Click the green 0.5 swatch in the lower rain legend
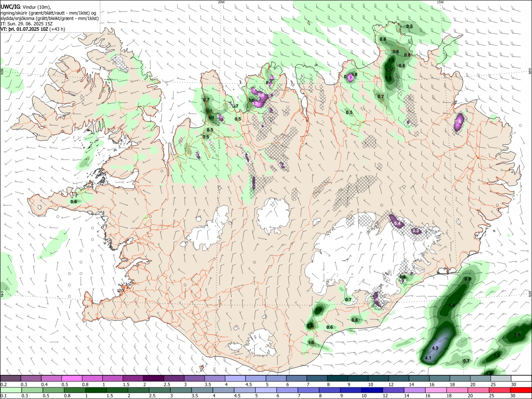Viewport: 532px width, 399px height. tap(53, 390)
